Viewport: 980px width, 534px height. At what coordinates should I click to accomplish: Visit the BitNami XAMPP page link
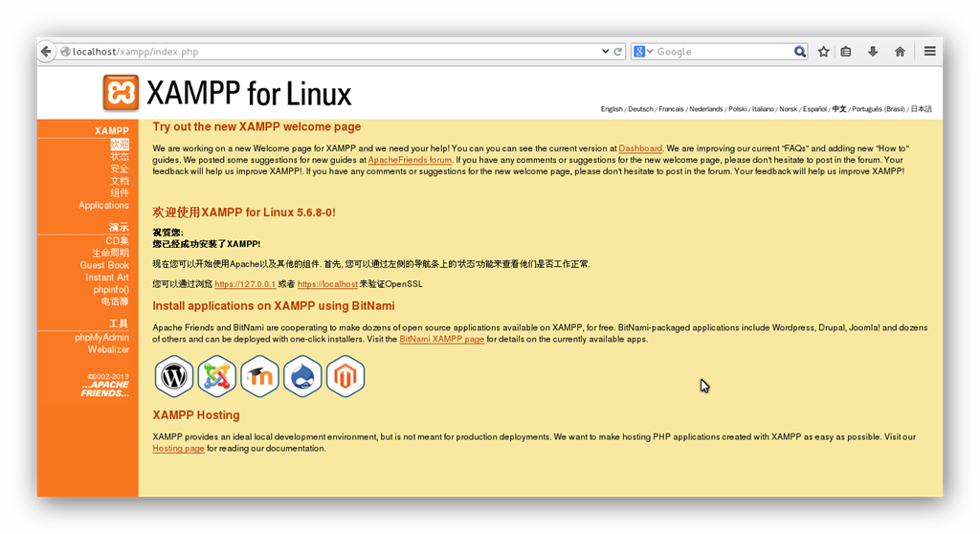442,339
